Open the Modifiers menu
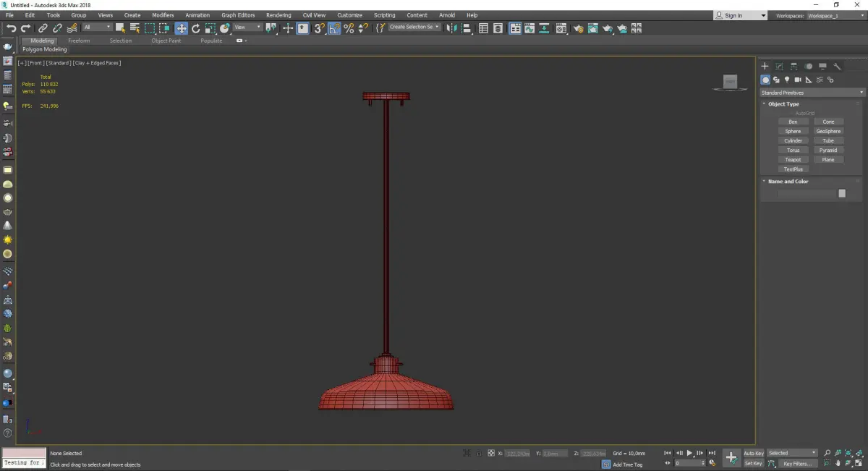The image size is (868, 471). click(x=163, y=15)
